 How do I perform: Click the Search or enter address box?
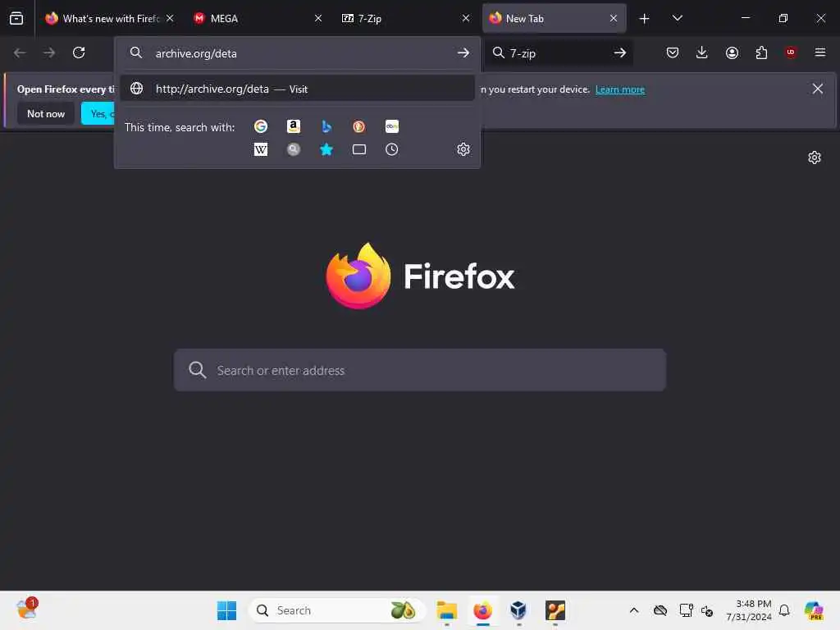(x=420, y=370)
